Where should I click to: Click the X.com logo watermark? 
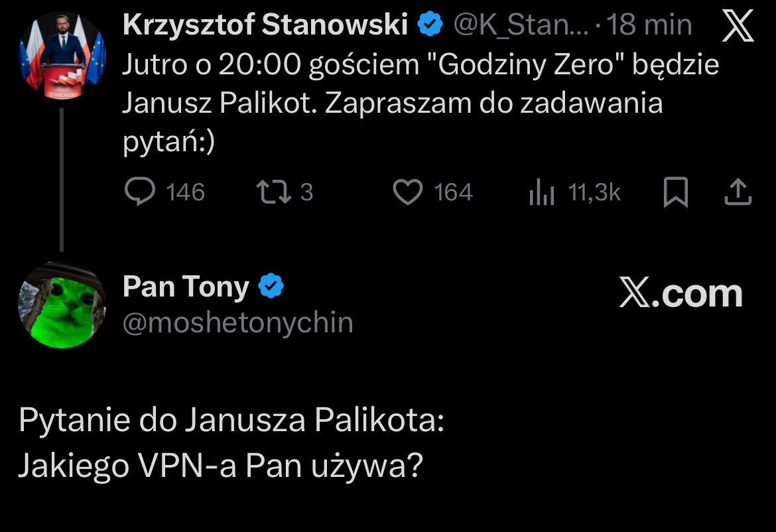pos(680,293)
